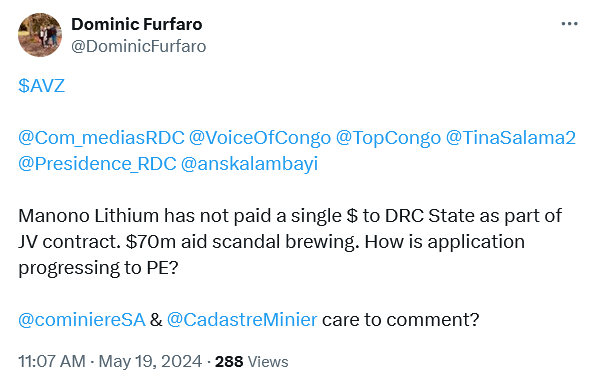Open the @anskalambayi mention
This screenshot has width=598, height=389.
[249, 164]
